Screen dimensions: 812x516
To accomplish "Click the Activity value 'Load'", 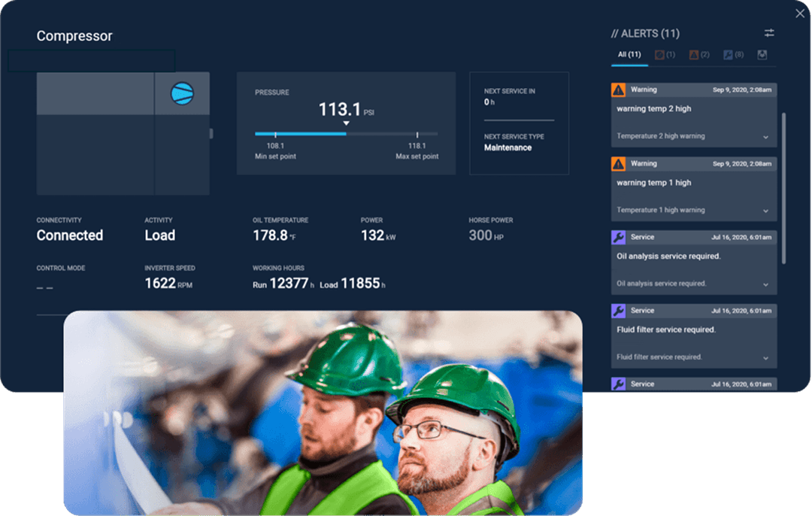I will [x=160, y=235].
